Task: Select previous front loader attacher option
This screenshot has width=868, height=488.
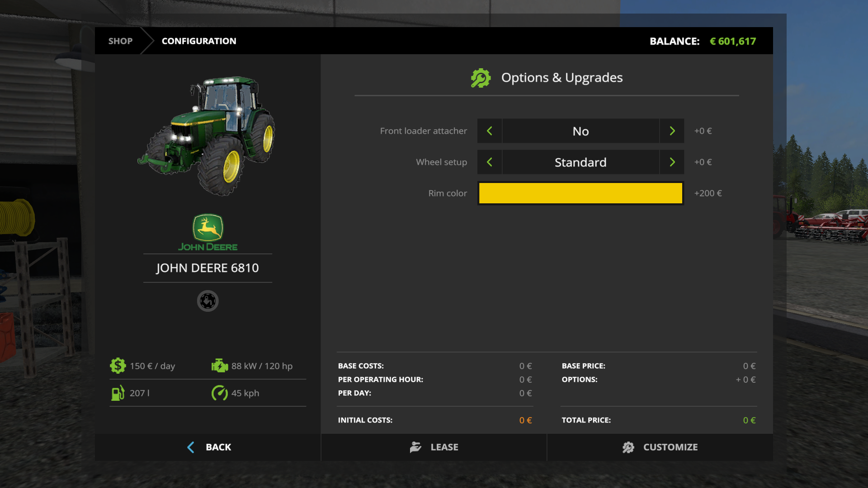Action: click(x=490, y=131)
